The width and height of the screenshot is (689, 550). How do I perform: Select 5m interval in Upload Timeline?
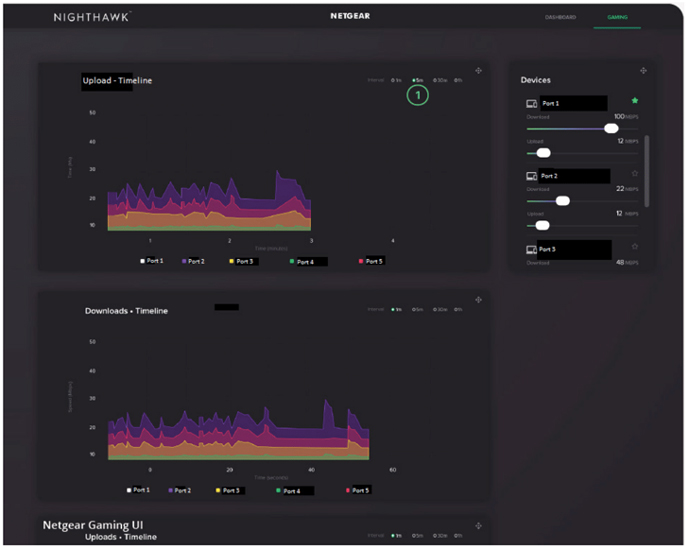tap(417, 80)
